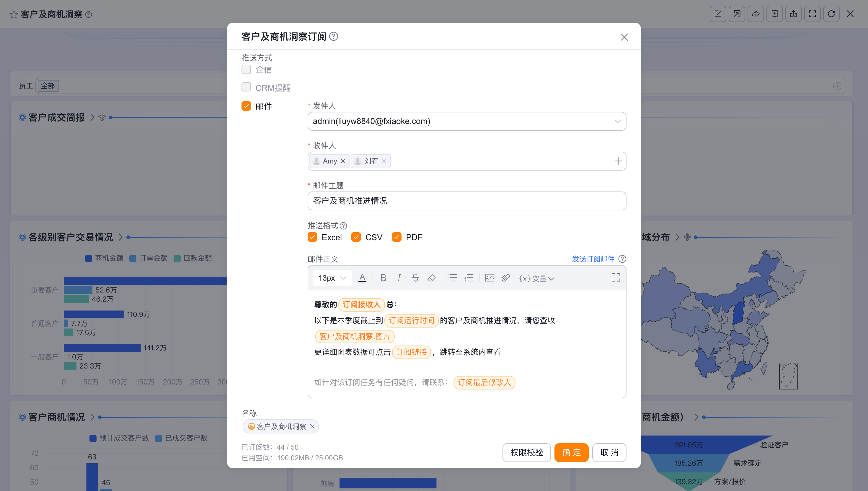The image size is (868, 491).
Task: Open the font color picker
Action: [x=362, y=278]
